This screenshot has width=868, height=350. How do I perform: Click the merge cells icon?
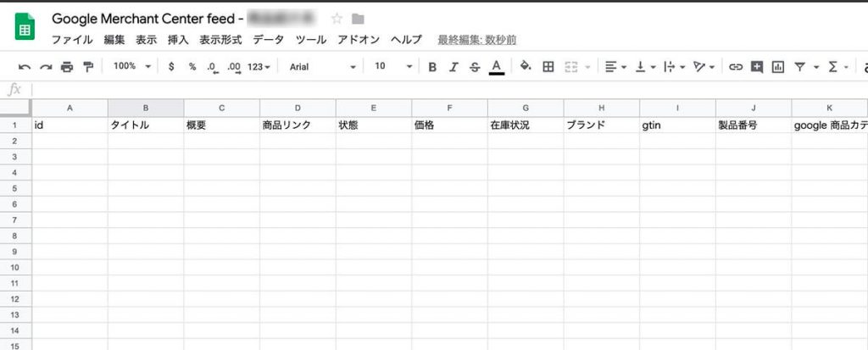[570, 67]
